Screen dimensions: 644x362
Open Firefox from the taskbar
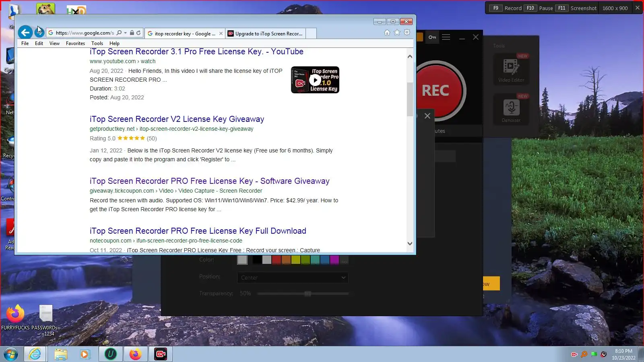click(136, 354)
